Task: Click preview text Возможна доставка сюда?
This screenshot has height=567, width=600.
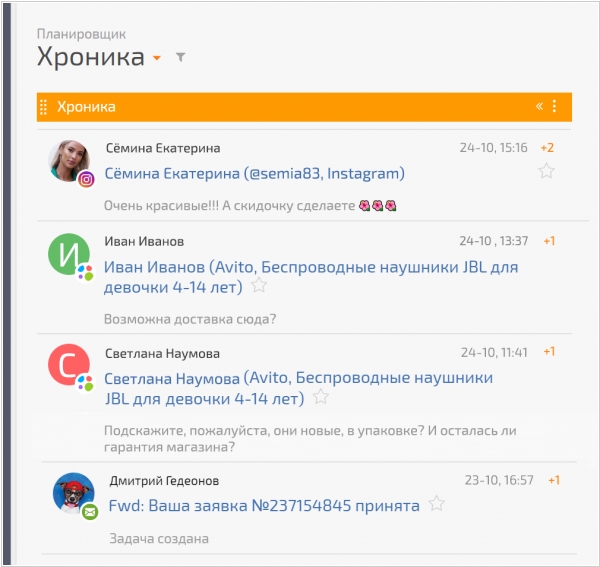Action: click(x=190, y=319)
